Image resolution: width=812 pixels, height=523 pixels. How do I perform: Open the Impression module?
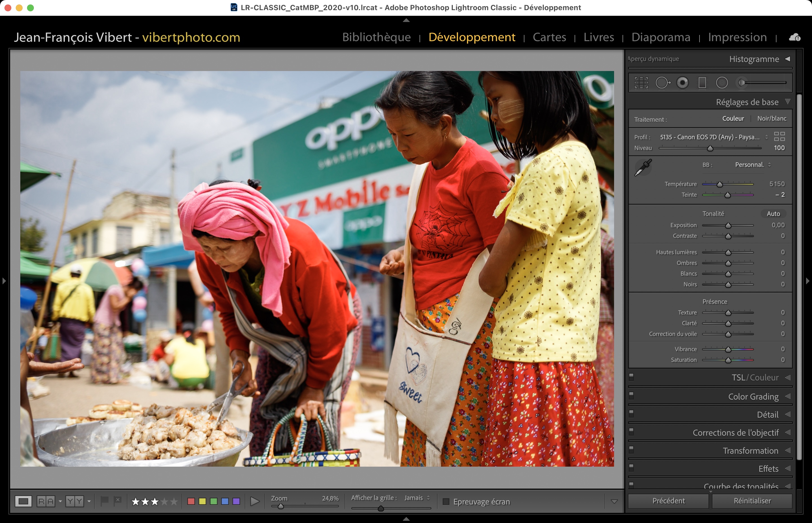pos(737,37)
